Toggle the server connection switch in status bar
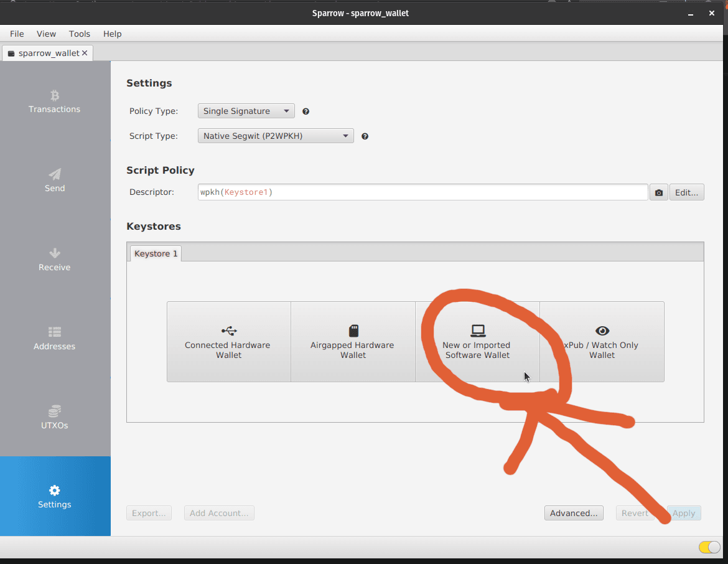This screenshot has height=564, width=728. click(x=709, y=547)
